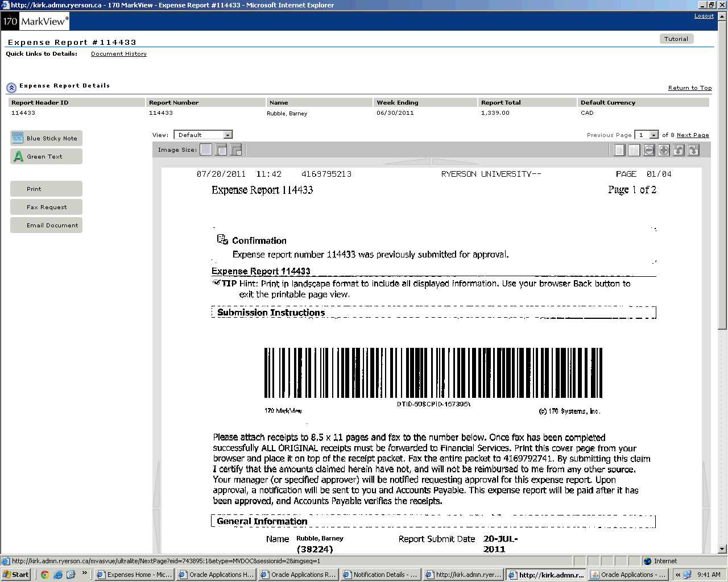Screen dimensions: 728x582
Task: Click the Logout link
Action: [x=704, y=16]
